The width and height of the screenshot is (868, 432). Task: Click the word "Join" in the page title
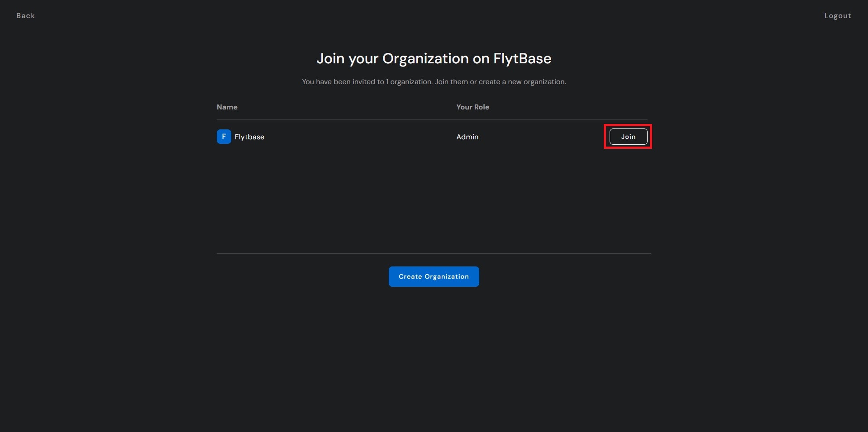pos(330,59)
